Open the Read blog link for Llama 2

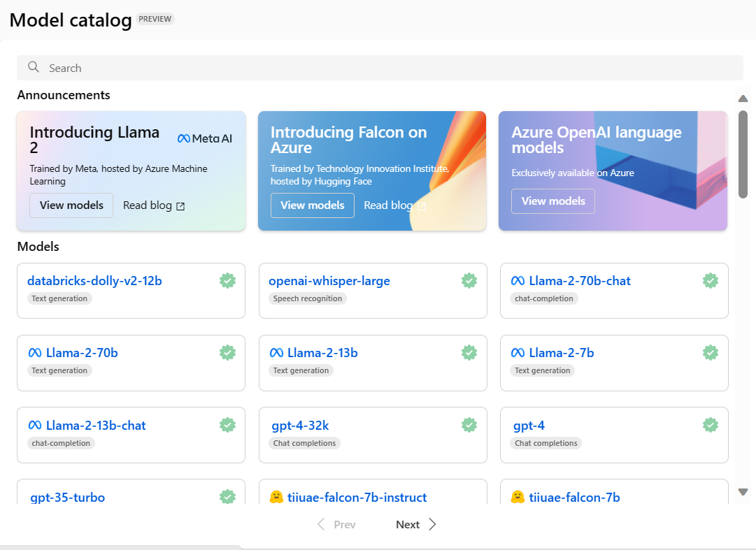click(x=147, y=205)
